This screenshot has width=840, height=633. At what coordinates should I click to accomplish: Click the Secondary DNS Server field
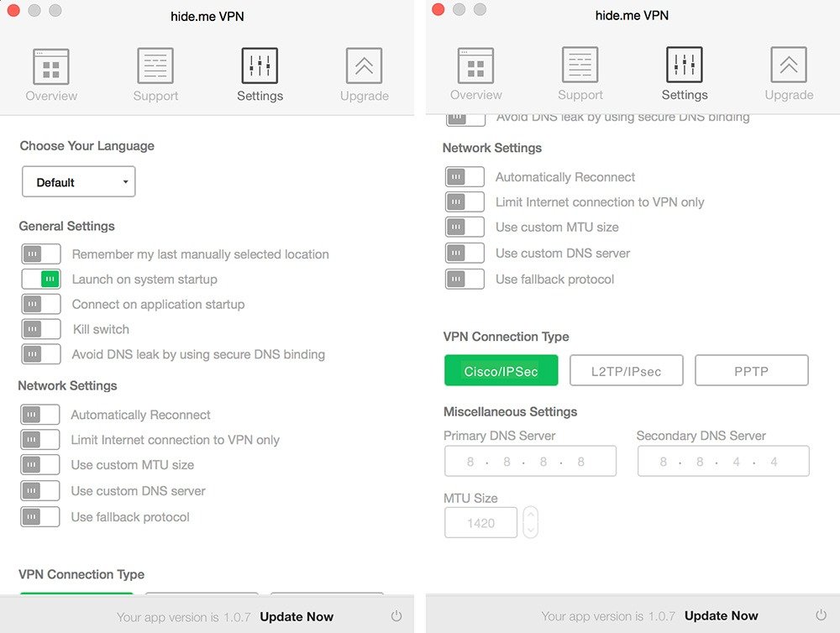click(x=723, y=461)
